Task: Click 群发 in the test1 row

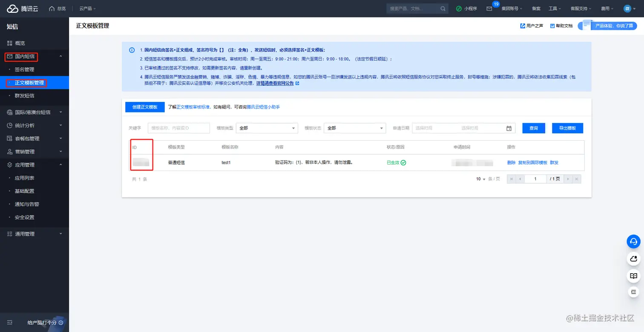Action: tap(554, 163)
